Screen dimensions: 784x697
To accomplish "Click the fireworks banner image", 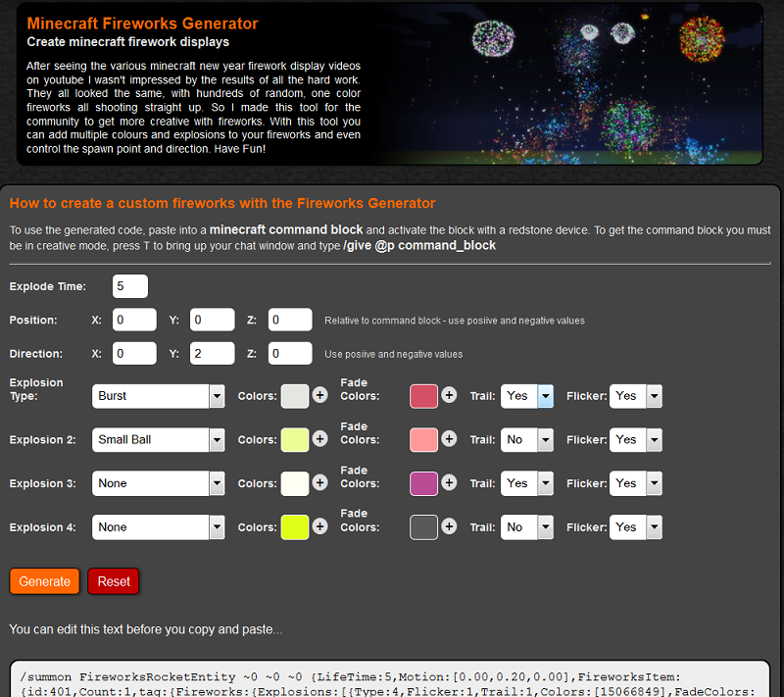I will tap(570, 84).
